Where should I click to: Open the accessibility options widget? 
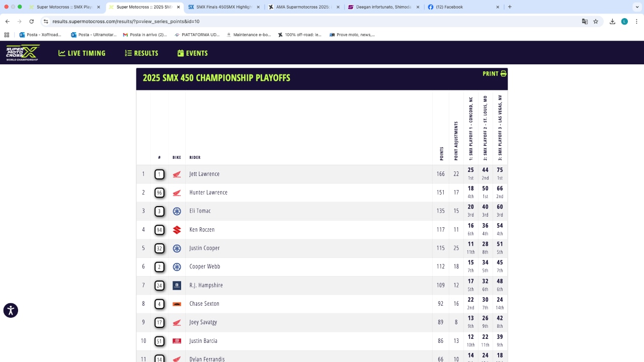(x=11, y=310)
